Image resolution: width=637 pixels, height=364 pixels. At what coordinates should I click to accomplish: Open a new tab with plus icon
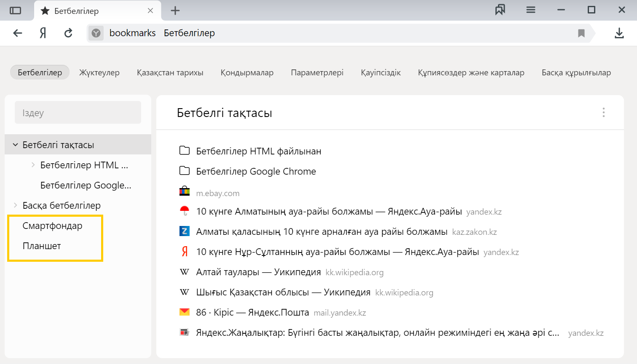tap(175, 11)
